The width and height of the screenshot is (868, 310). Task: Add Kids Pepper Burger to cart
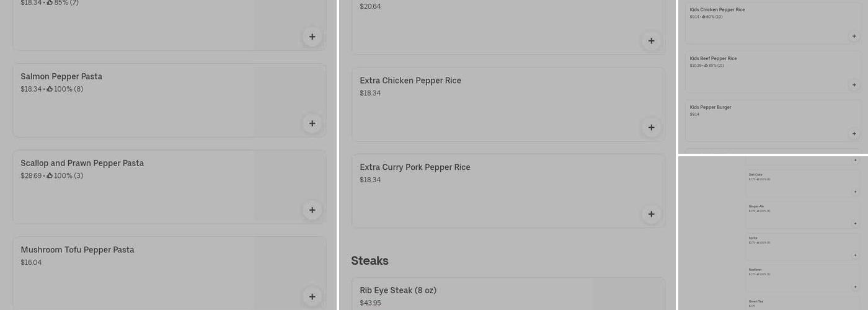[x=854, y=133]
